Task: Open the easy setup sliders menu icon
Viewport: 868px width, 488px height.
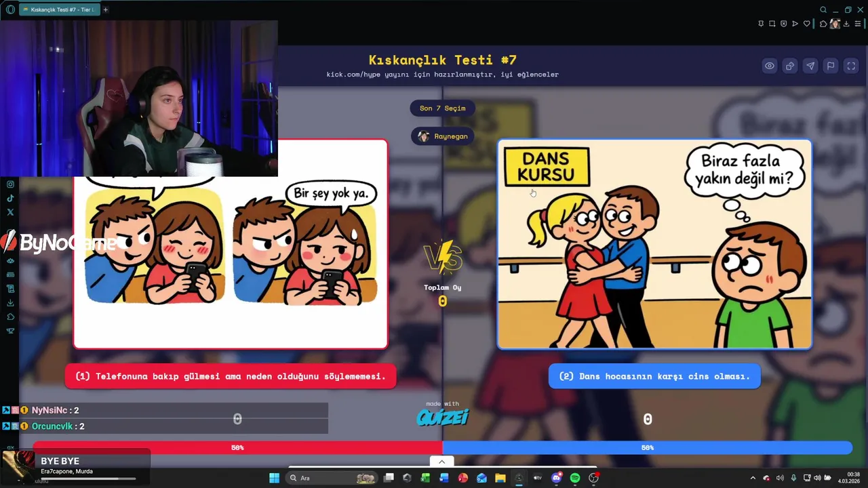Action: click(x=858, y=24)
